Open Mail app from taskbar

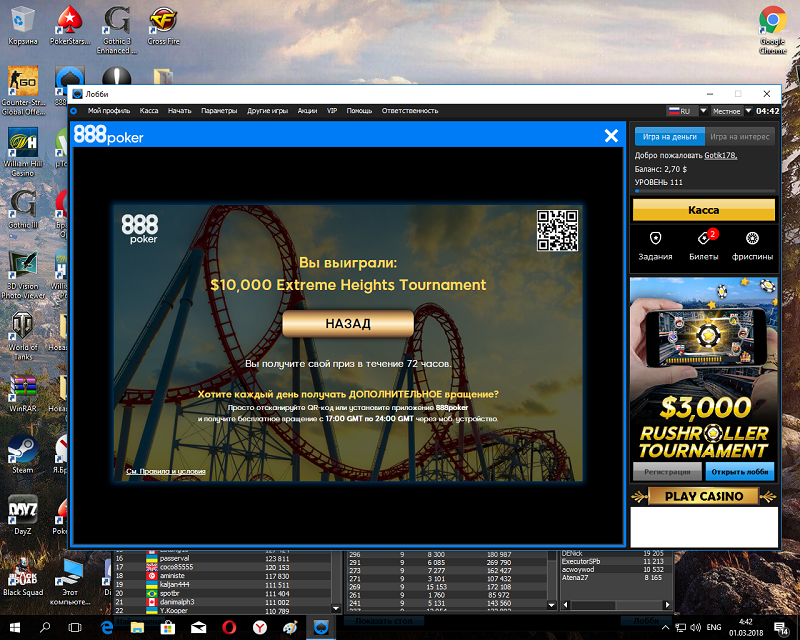(x=198, y=627)
